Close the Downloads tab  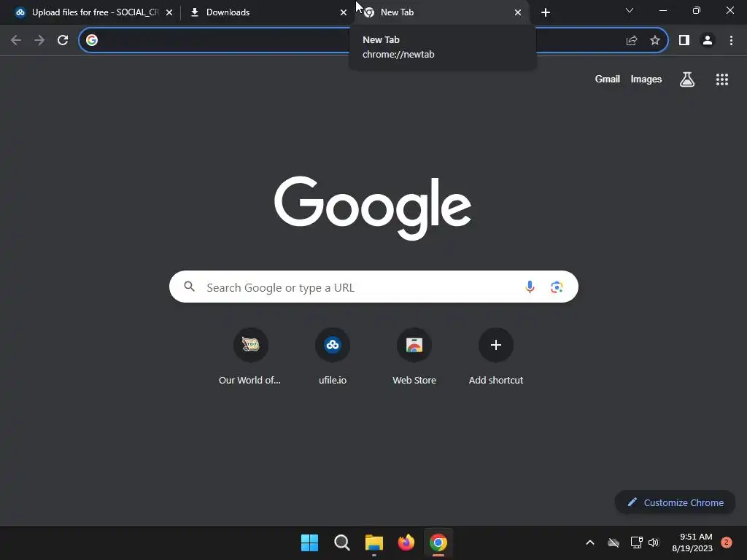click(344, 13)
